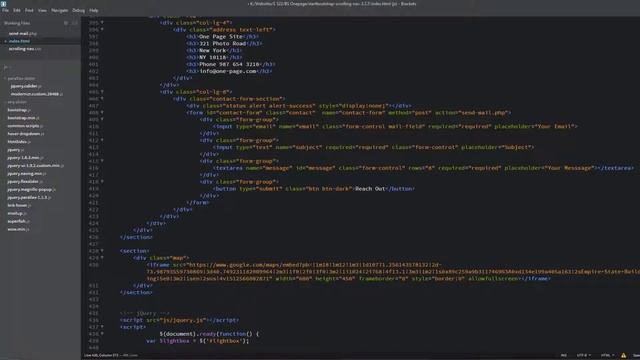The height and width of the screenshot is (360, 640).
Task: Open the UTF-8 encoding dropdown
Action: pyautogui.click(x=584, y=356)
